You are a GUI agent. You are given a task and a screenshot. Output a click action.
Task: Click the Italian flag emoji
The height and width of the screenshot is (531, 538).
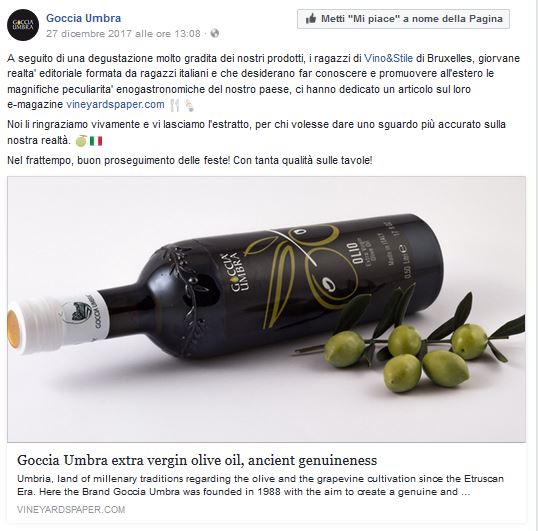(x=96, y=141)
